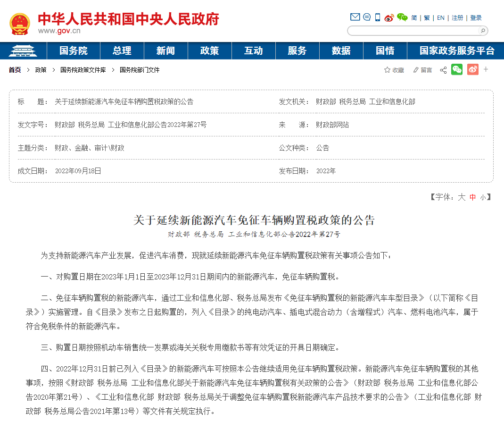Click the 发文字号 value text

pos(131,125)
